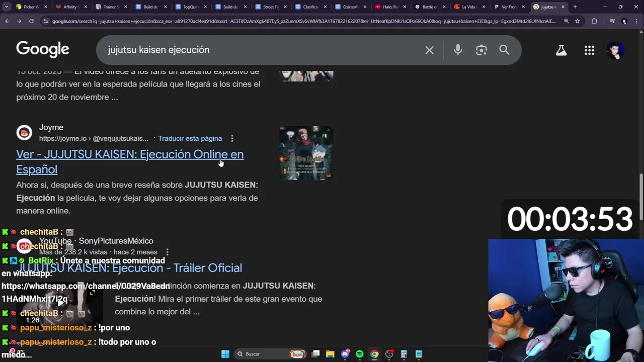
Task: Open File Explorer from the taskbar
Action: point(330,354)
